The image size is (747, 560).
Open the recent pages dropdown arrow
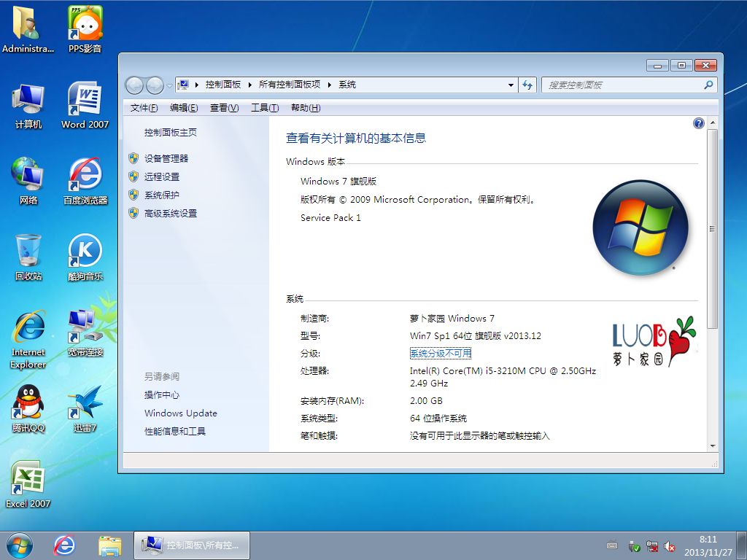(169, 86)
